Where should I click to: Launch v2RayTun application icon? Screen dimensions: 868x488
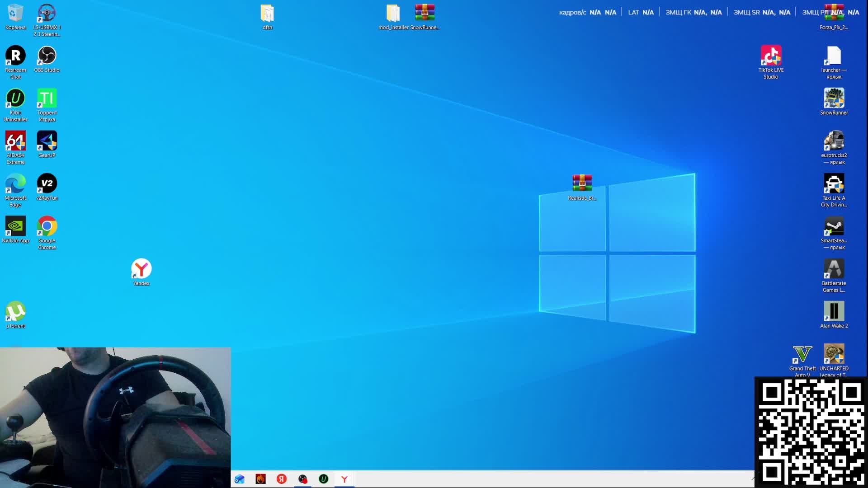pos(47,184)
